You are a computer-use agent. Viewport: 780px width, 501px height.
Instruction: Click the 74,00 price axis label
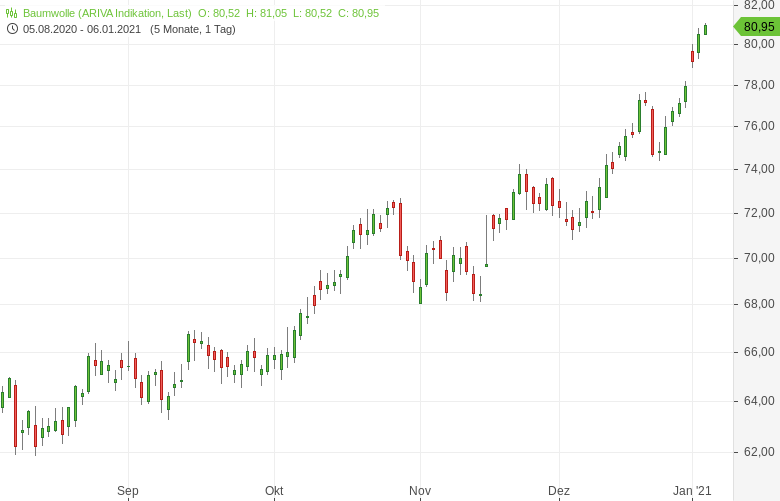click(759, 169)
